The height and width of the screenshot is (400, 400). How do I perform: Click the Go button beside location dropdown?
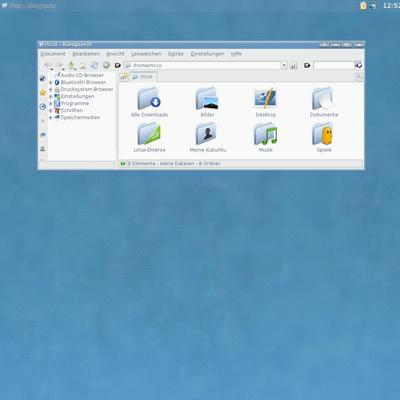pyautogui.click(x=293, y=66)
